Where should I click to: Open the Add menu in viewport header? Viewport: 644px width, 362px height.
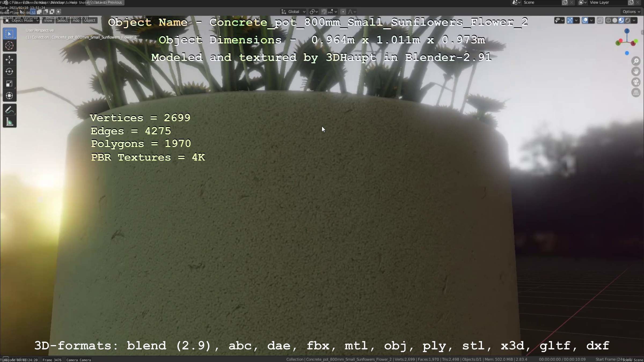(76, 20)
